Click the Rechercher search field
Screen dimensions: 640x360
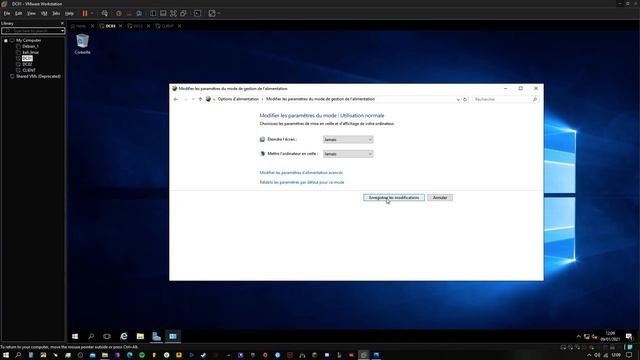tap(506, 99)
